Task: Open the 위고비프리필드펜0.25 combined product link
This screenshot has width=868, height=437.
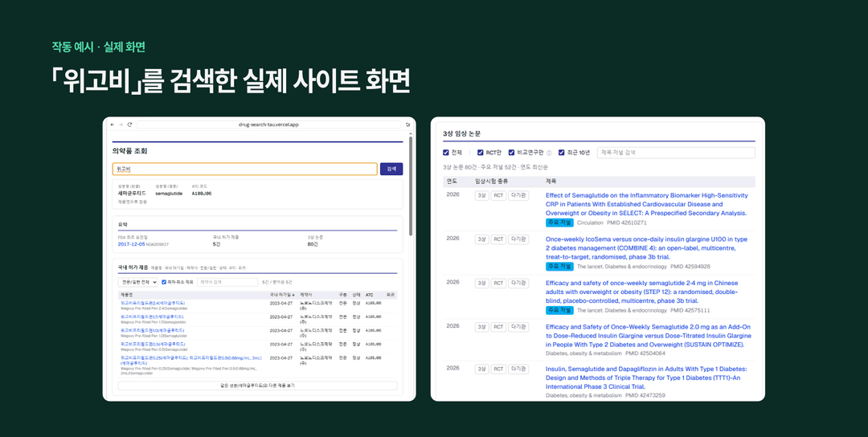Action: coord(191,360)
